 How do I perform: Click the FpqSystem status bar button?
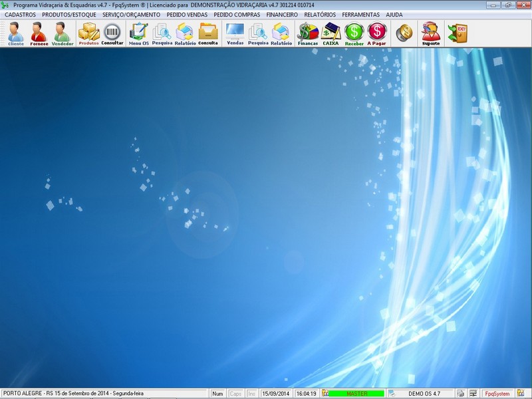(496, 394)
